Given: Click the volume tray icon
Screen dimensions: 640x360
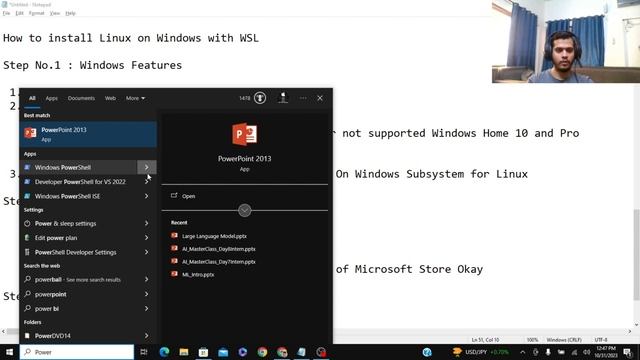Looking at the screenshot, I should 587,352.
